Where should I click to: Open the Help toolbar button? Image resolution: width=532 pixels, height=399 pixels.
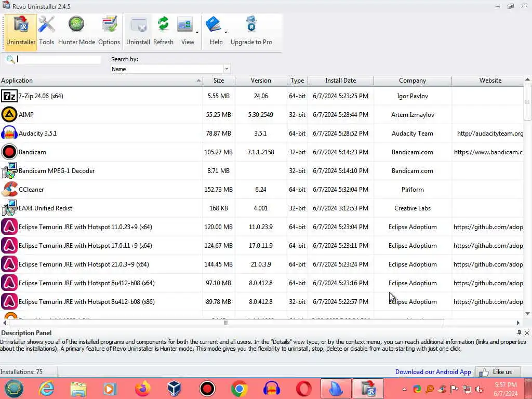(x=215, y=32)
